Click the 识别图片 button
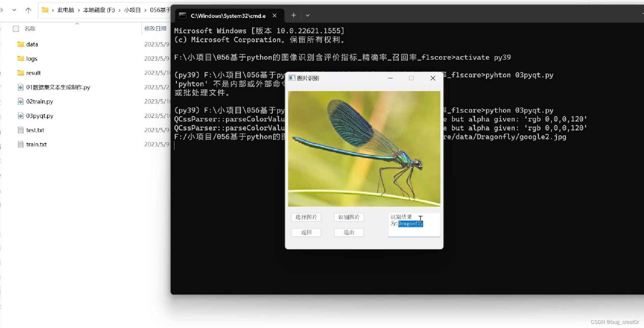 pyautogui.click(x=349, y=217)
